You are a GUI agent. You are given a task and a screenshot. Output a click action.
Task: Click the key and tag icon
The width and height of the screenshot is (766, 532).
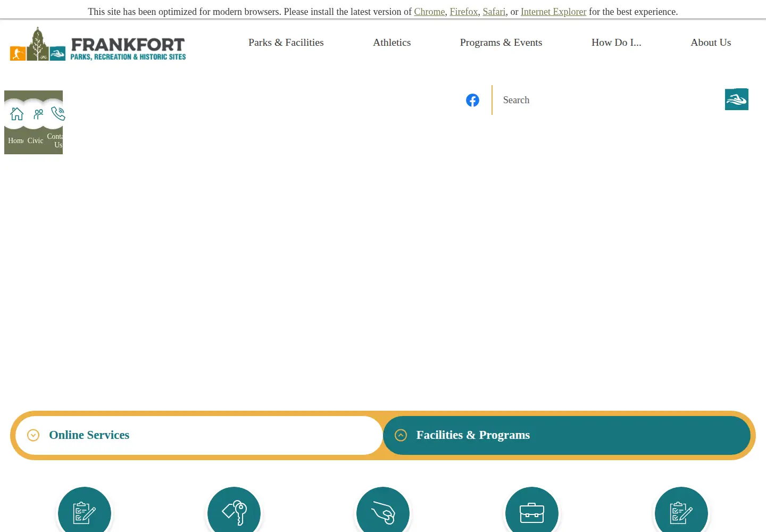click(234, 513)
